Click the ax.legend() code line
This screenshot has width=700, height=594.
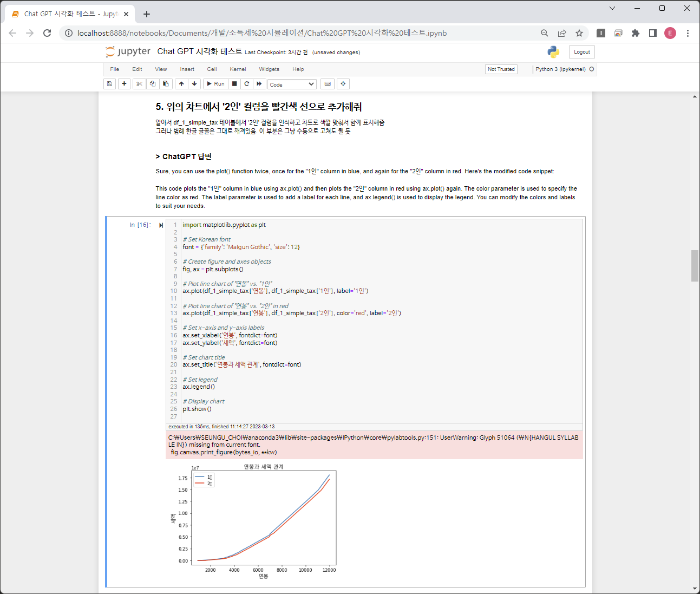pyautogui.click(x=199, y=387)
